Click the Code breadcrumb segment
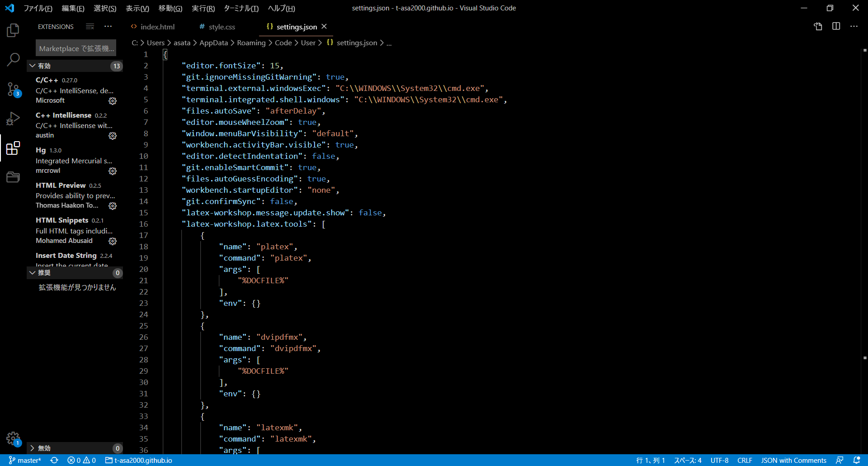The width and height of the screenshot is (868, 466). [283, 43]
